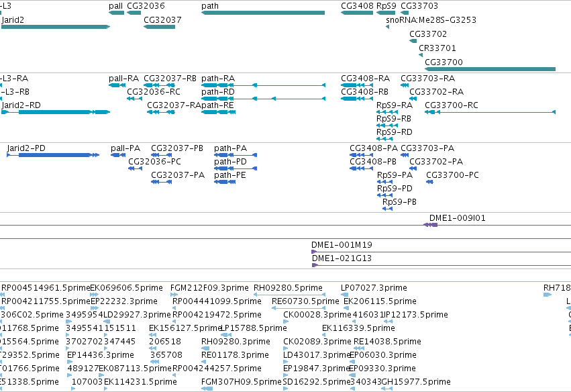The width and height of the screenshot is (571, 392).
Task: Select the pall-RA transcript
Action: [x=117, y=85]
